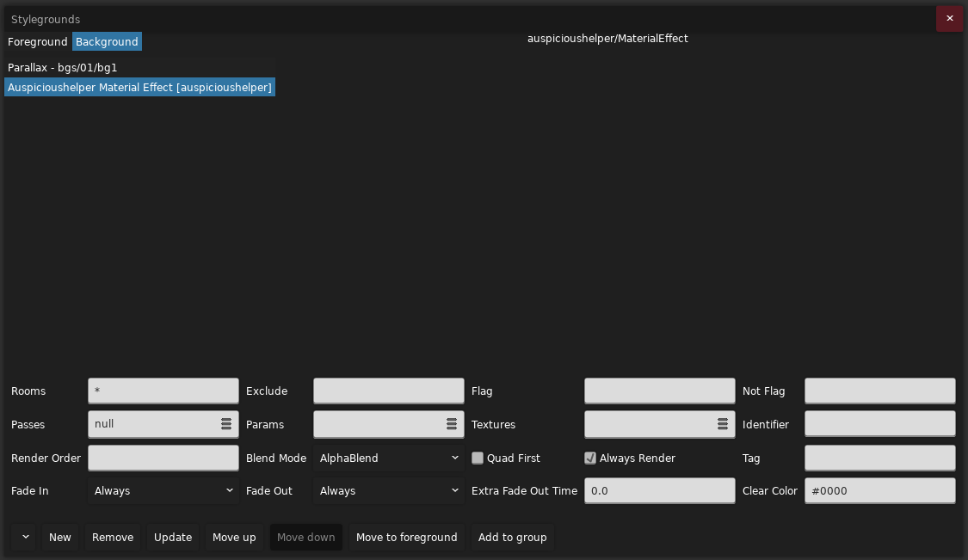The height and width of the screenshot is (560, 968).
Task: Disable the Always Render checkbox
Action: point(590,458)
